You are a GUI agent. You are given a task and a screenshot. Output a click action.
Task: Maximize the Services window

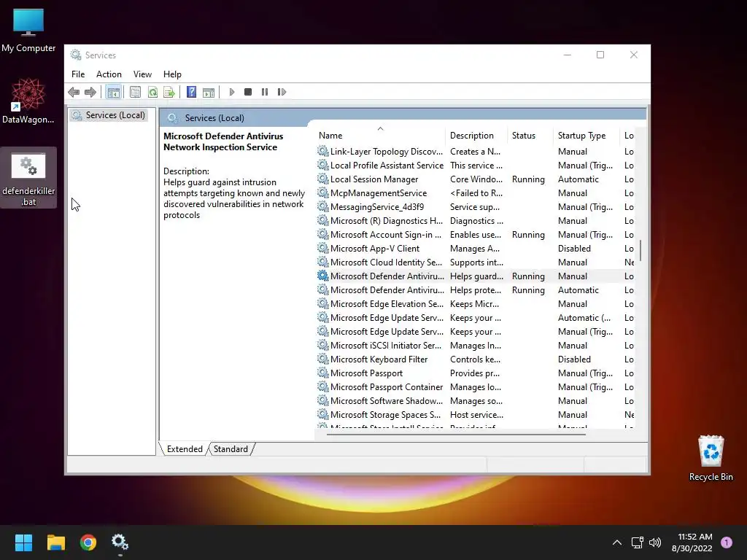point(600,55)
